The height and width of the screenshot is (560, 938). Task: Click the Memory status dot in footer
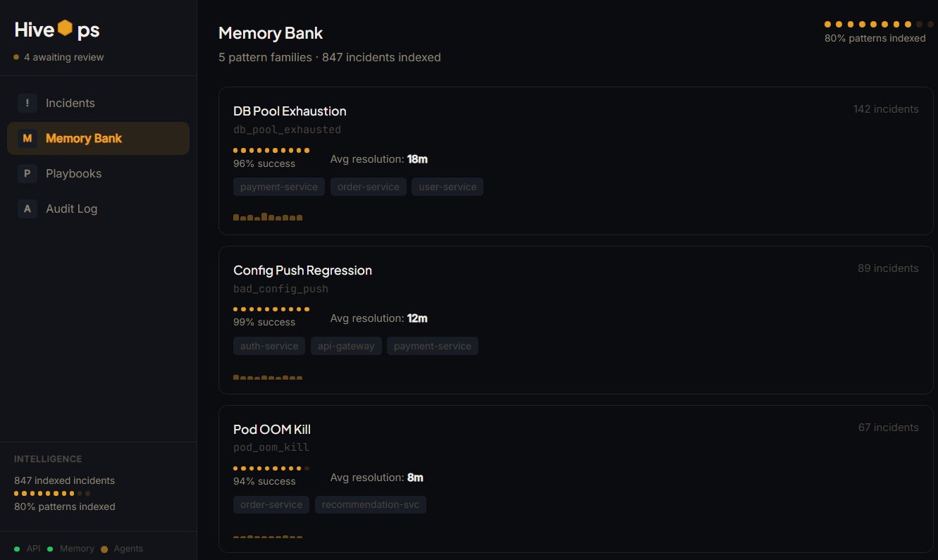(x=50, y=549)
